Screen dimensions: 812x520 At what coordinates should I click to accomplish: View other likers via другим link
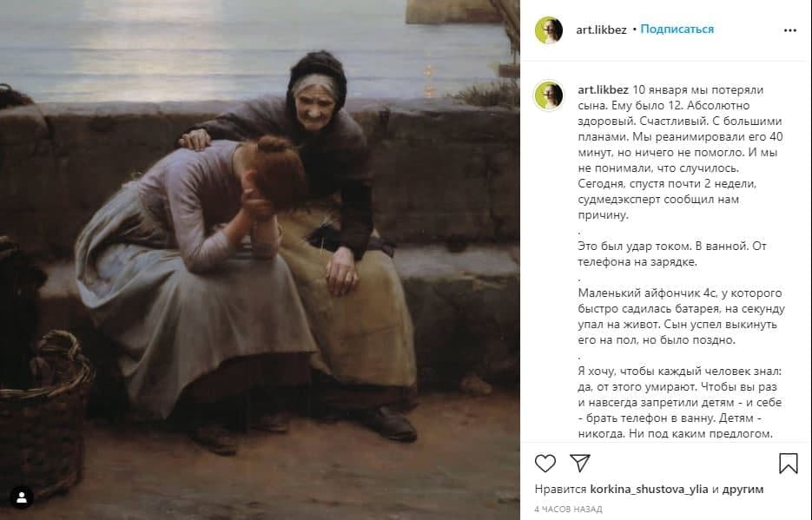(x=743, y=489)
